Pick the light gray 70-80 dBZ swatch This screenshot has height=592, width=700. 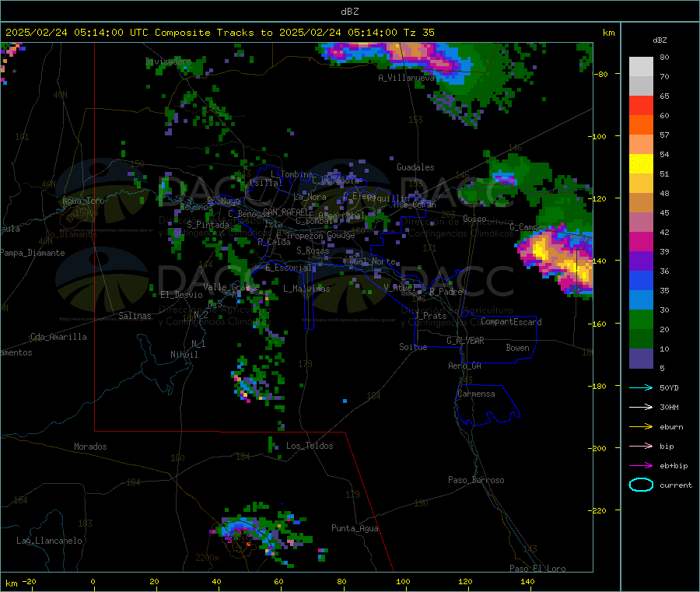(641, 67)
